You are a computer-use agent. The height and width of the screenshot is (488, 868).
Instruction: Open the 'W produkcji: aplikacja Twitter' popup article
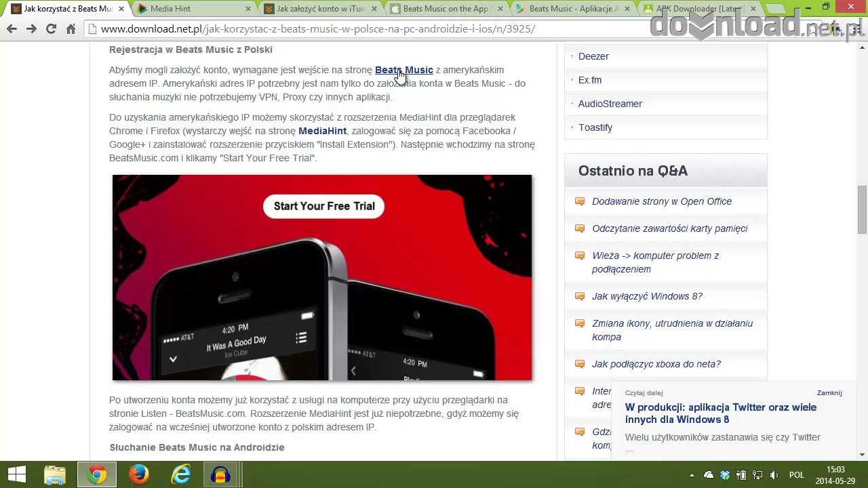click(721, 413)
